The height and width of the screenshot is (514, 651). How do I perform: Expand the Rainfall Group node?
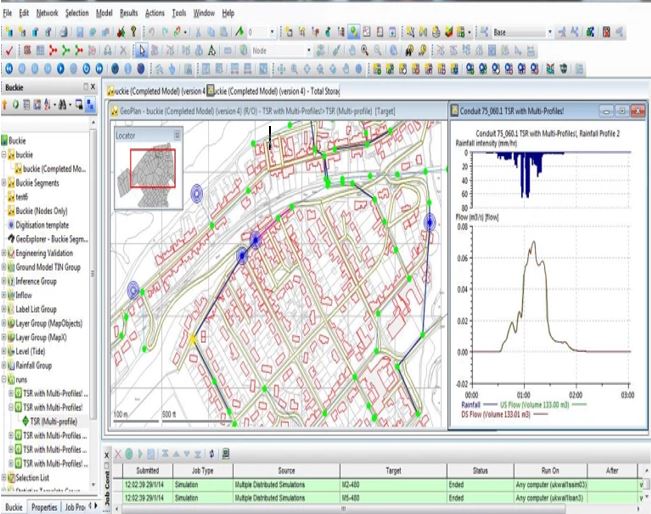pyautogui.click(x=4, y=365)
